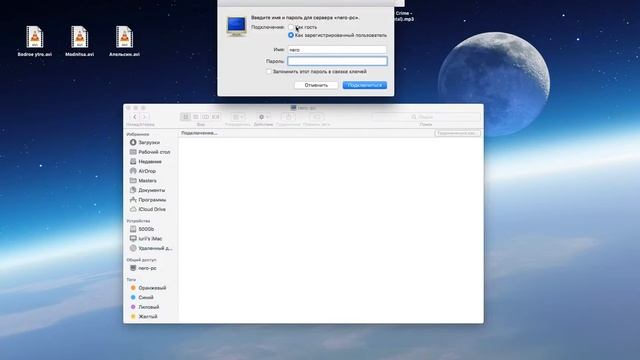Click the Имя username field
Screen dimensions: 640x360
tap(337, 50)
